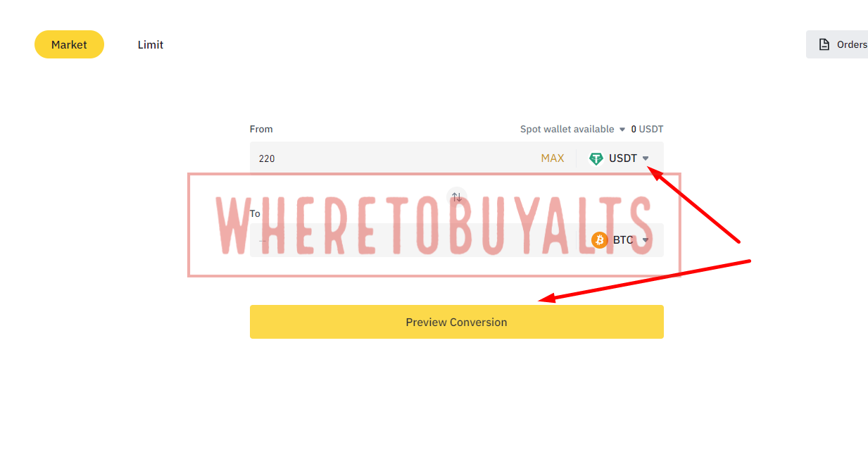Expand the BTC dropdown arrow

646,240
